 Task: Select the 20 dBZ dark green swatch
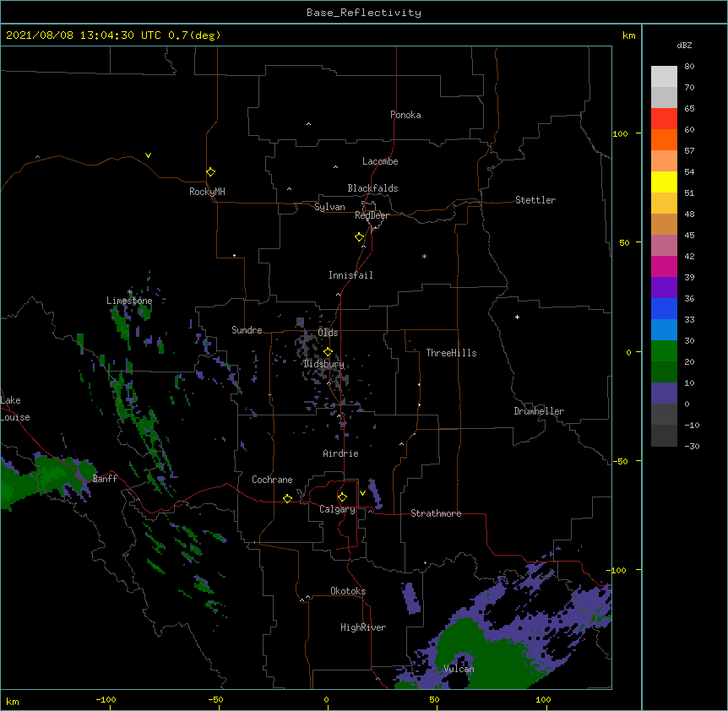664,372
